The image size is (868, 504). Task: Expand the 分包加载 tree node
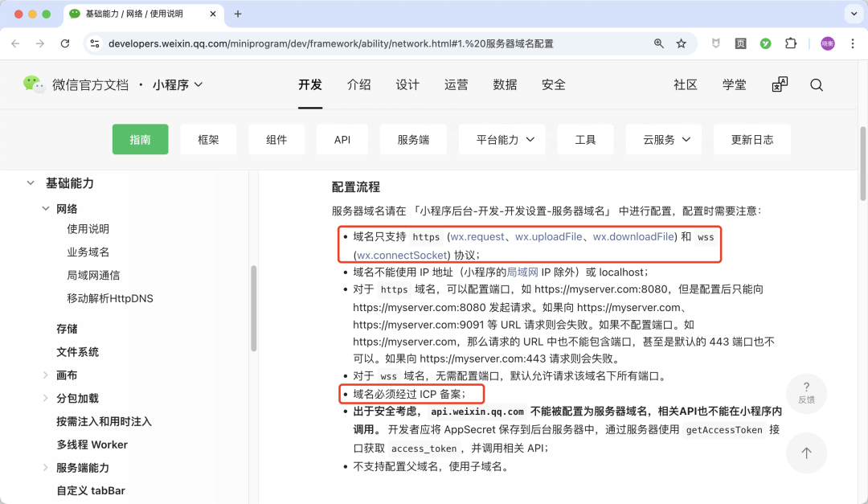click(45, 398)
